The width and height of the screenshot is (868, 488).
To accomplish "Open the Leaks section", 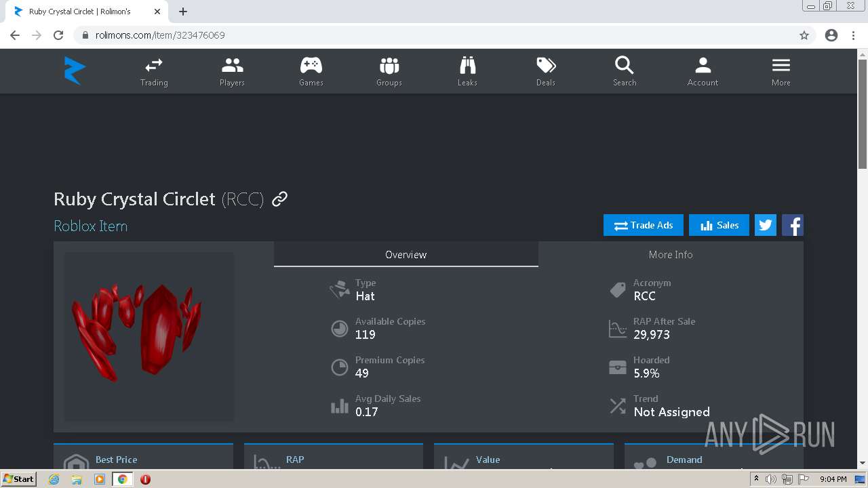I will click(467, 72).
